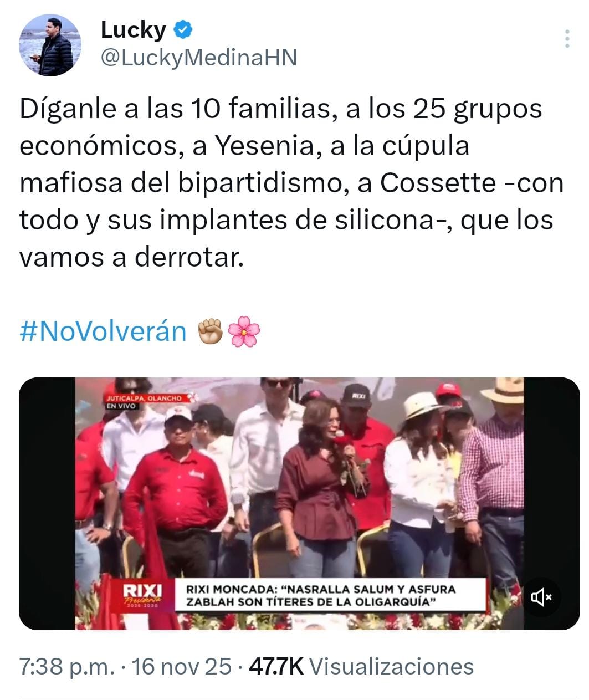Click the RIXI logo in the video
Viewport: 589px width, 700px height.
142,596
